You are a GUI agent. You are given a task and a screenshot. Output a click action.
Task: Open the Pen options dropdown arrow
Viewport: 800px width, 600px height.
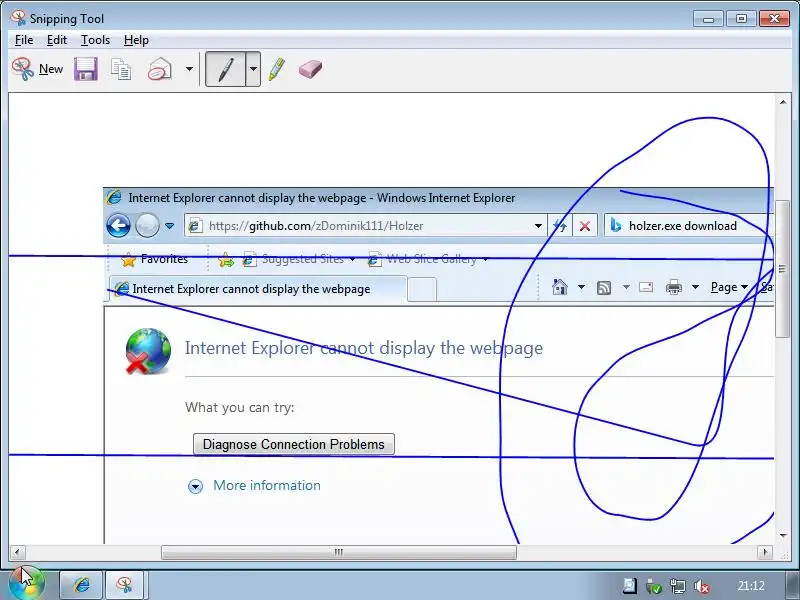pyautogui.click(x=253, y=69)
